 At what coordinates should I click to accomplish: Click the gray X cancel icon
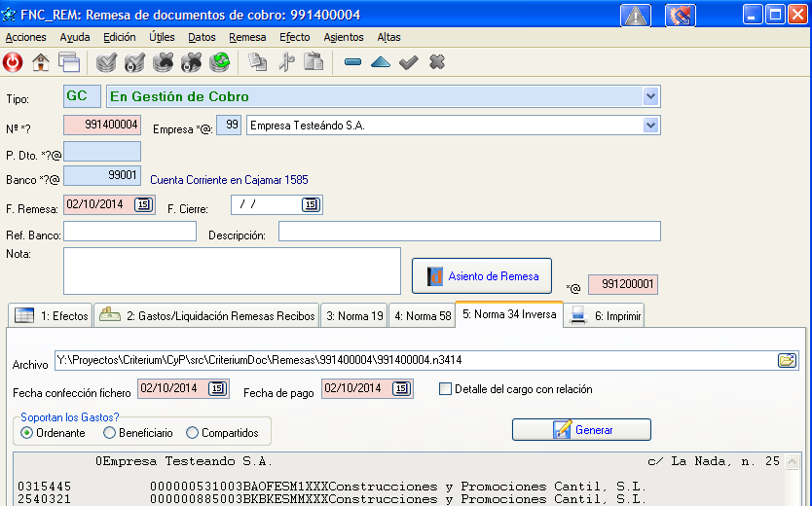tap(437, 62)
